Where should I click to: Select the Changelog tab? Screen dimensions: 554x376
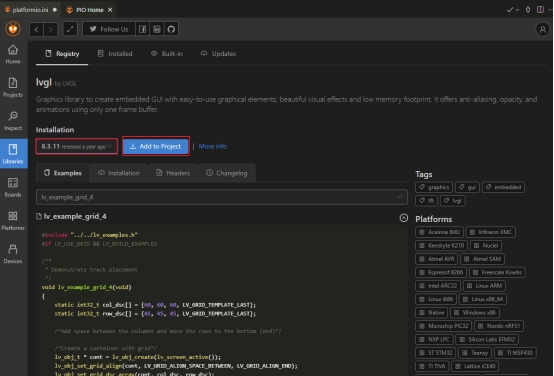point(227,173)
